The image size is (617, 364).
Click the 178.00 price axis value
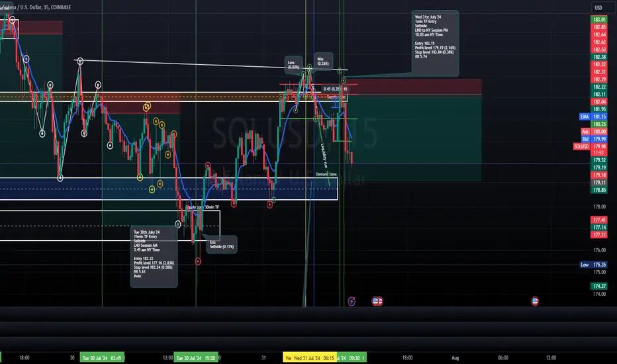[599, 206]
